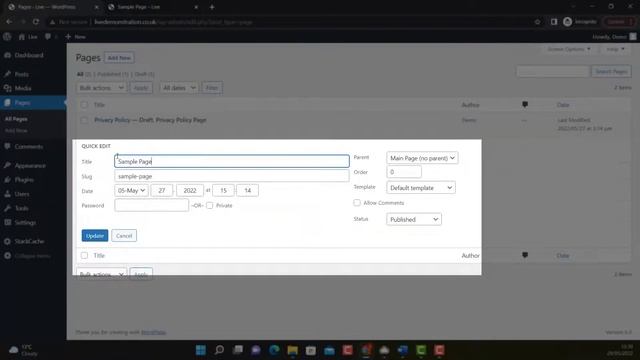Click the day field showing 27

[x=162, y=191]
